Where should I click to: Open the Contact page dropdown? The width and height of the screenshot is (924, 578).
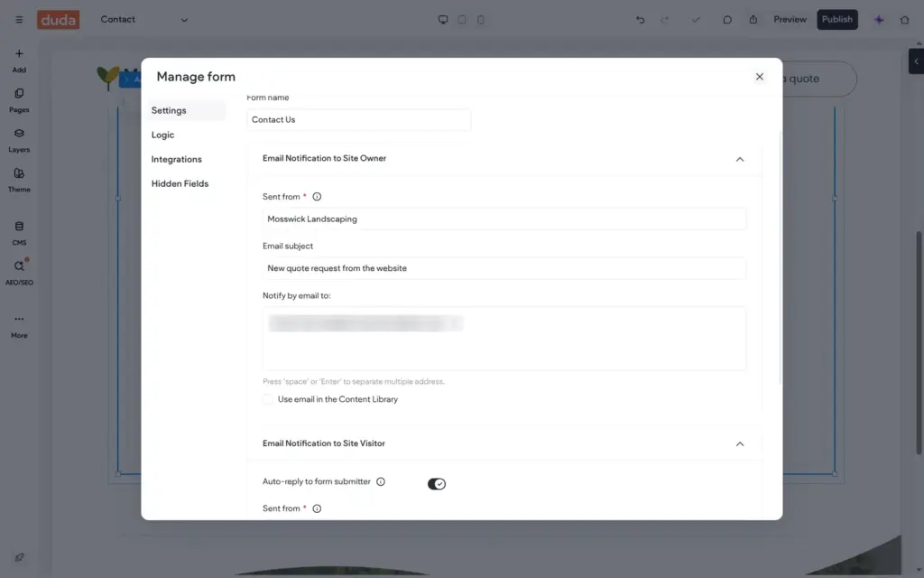(143, 20)
